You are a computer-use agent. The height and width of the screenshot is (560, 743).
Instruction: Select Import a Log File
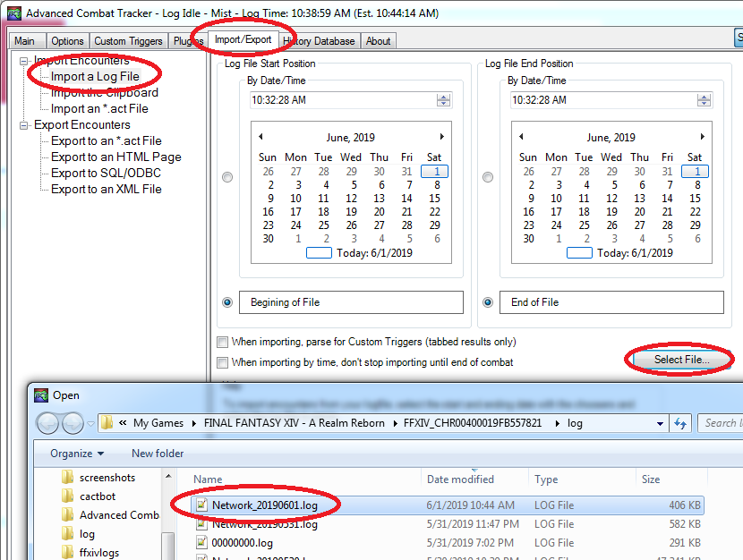95,77
